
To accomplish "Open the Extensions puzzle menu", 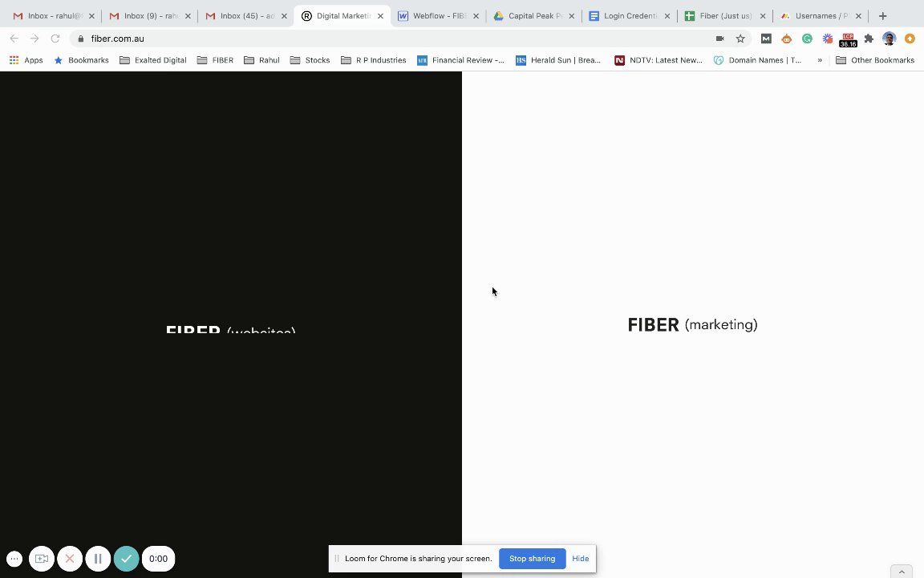I will coord(869,39).
